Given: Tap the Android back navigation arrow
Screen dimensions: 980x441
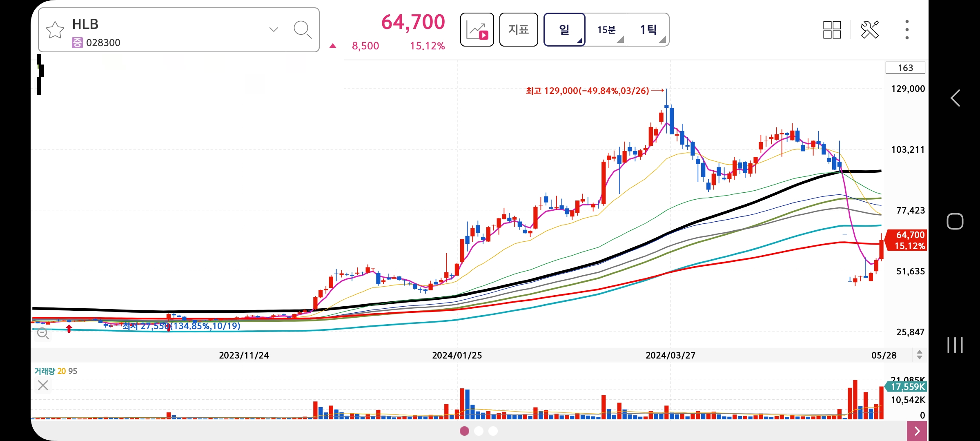Looking at the screenshot, I should (x=955, y=98).
